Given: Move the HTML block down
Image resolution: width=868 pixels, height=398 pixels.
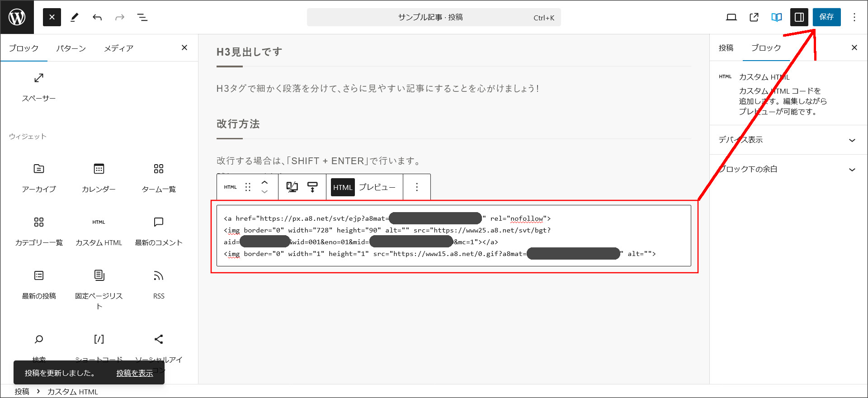Looking at the screenshot, I should (264, 192).
